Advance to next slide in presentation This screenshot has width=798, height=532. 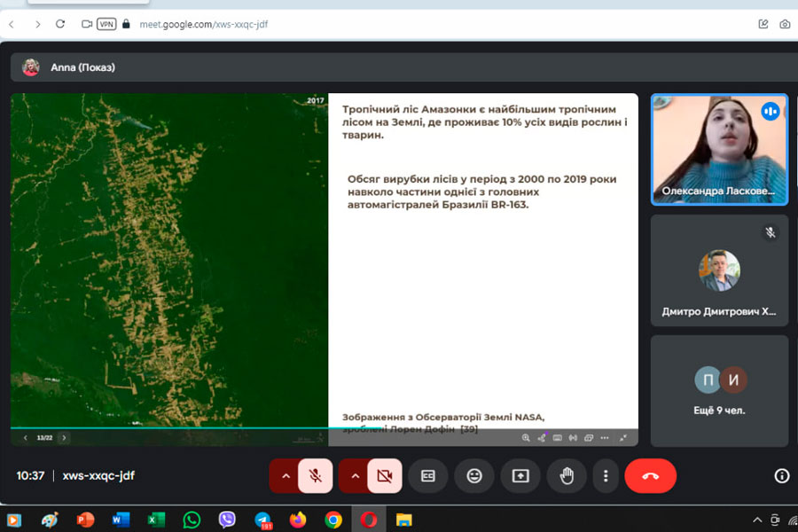point(64,438)
